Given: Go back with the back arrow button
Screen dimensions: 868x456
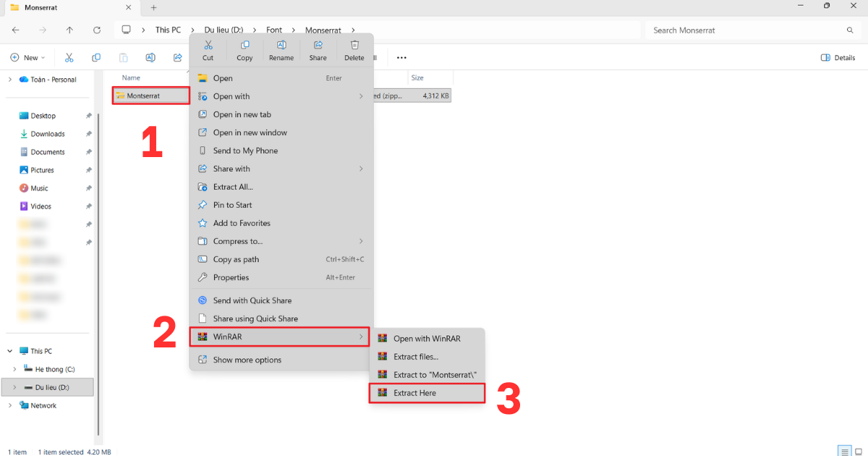Looking at the screenshot, I should point(15,30).
